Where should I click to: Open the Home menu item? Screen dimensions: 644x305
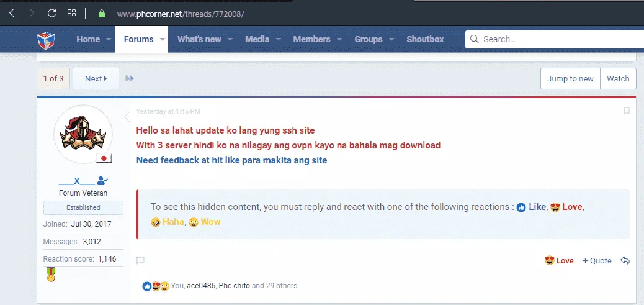[x=88, y=40]
